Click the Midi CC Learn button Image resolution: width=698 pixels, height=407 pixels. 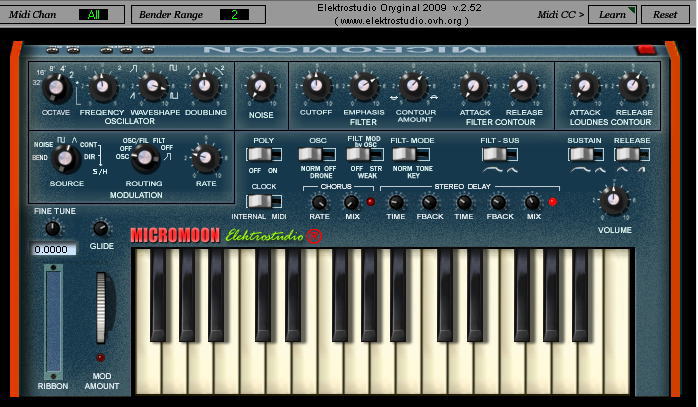pos(613,15)
